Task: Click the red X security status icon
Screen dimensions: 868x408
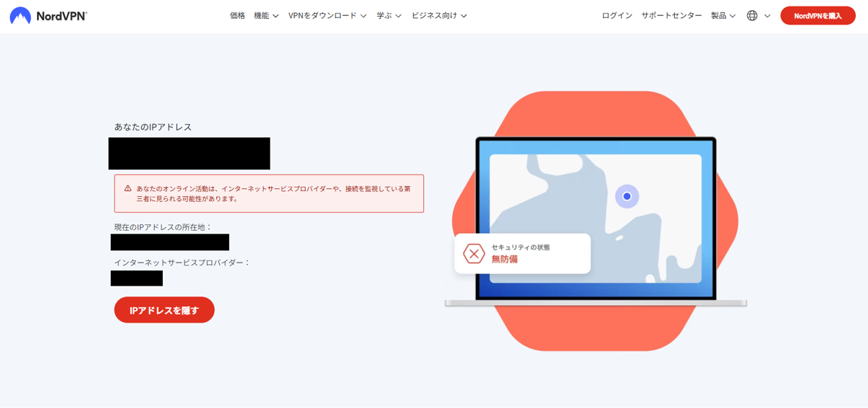Action: (474, 253)
